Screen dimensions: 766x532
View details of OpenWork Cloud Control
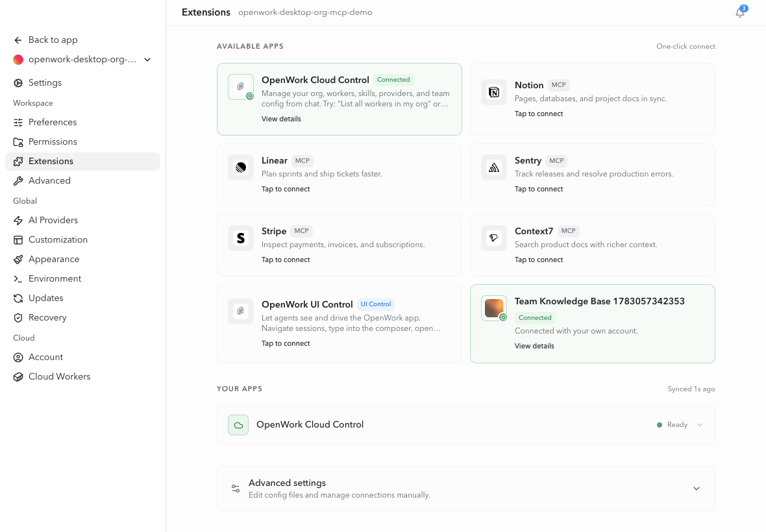(281, 119)
